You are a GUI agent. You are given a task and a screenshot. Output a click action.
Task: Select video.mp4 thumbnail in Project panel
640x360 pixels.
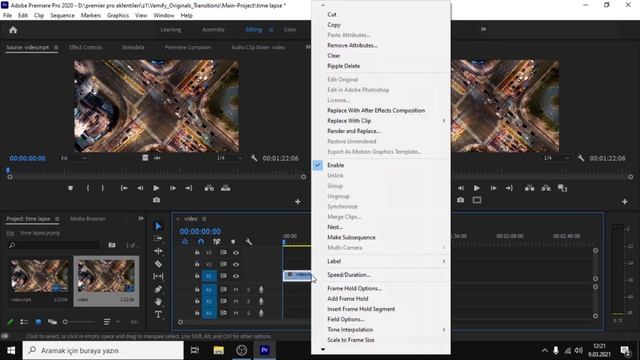point(40,276)
